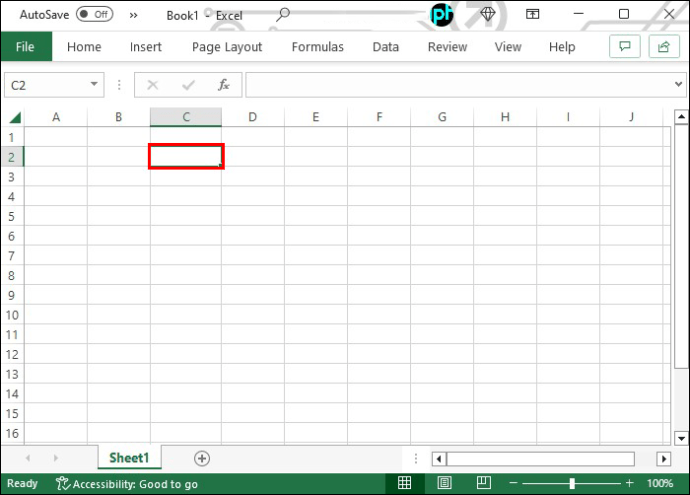Open the Page Layout tab
The width and height of the screenshot is (690, 495).
tap(227, 47)
